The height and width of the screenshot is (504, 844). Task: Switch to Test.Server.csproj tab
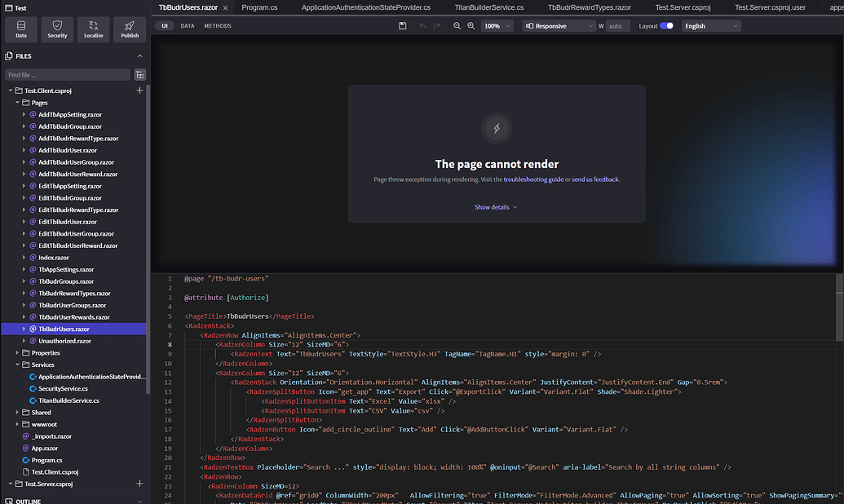tap(683, 7)
